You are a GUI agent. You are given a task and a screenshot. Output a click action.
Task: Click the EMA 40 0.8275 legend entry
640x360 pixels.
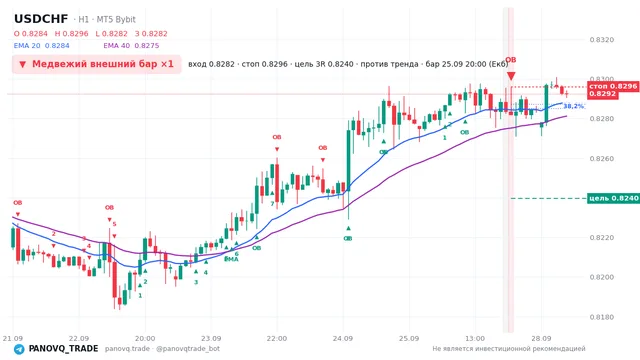click(x=131, y=46)
